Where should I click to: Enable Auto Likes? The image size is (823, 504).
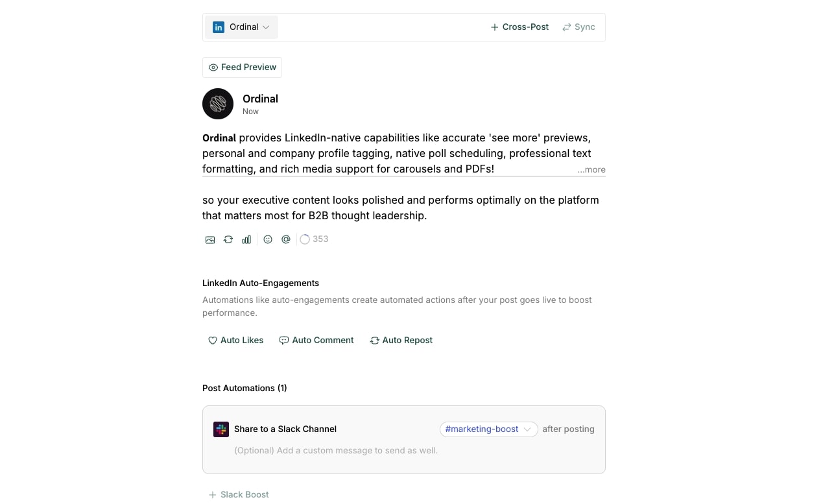pos(235,340)
